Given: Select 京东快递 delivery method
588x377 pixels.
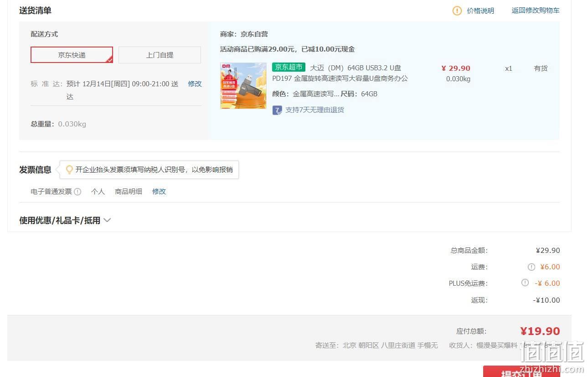Looking at the screenshot, I should 72,55.
